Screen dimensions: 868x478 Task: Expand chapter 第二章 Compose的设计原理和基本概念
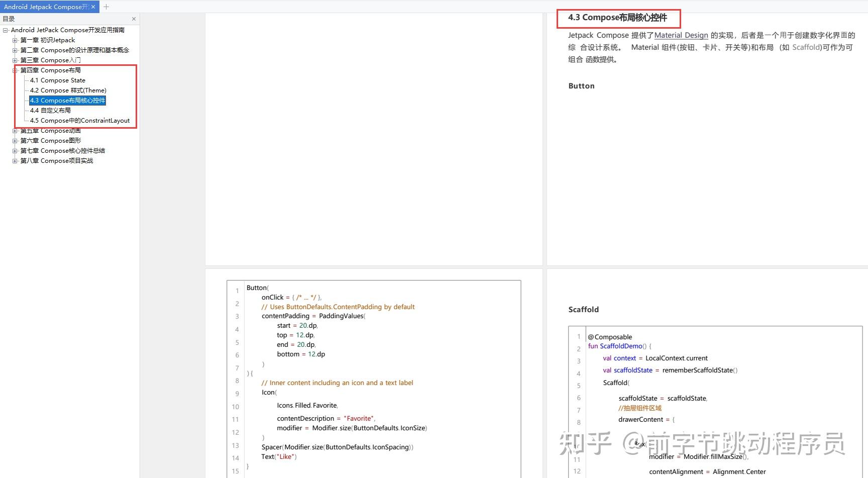(15, 50)
